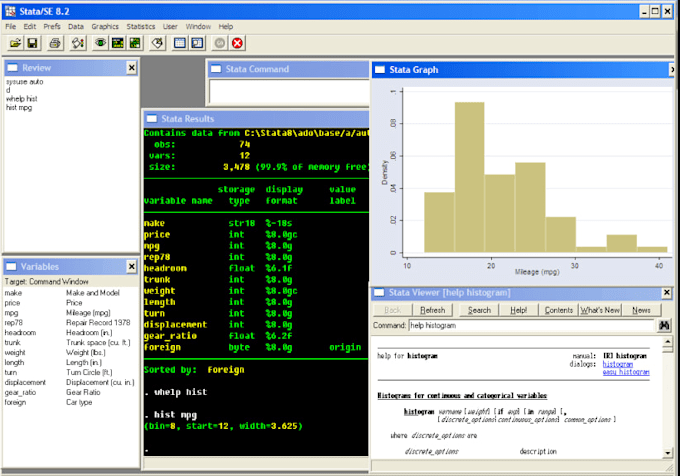Click the Begin Log toolbar icon

coord(77,43)
